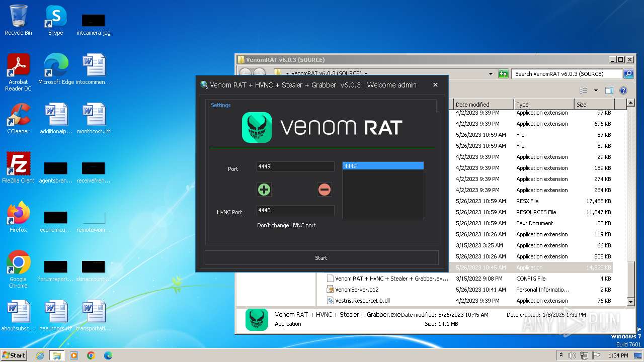Sort files by Type column header
Screen dimensions: 644x362
point(544,104)
